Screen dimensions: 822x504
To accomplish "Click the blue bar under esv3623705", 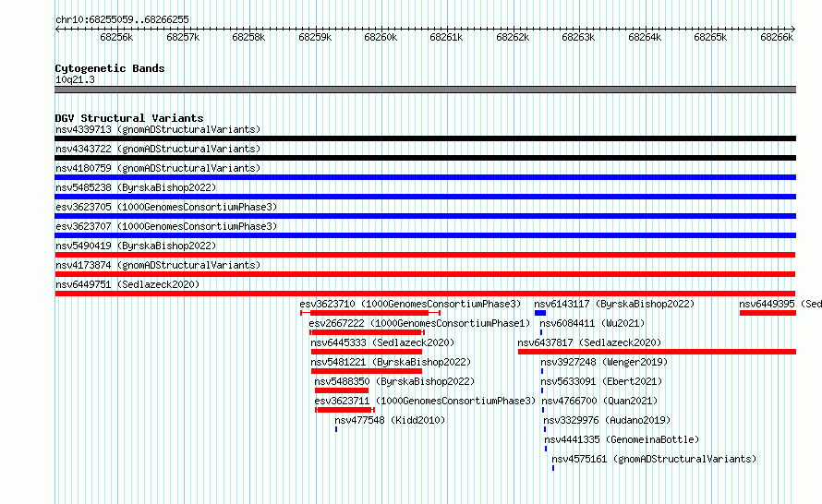I will (x=425, y=216).
